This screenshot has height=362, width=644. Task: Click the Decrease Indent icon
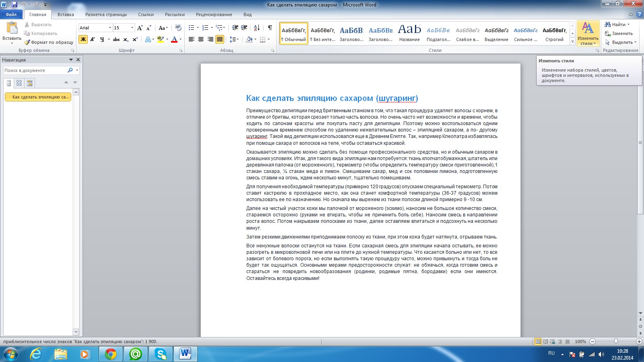coord(235,28)
